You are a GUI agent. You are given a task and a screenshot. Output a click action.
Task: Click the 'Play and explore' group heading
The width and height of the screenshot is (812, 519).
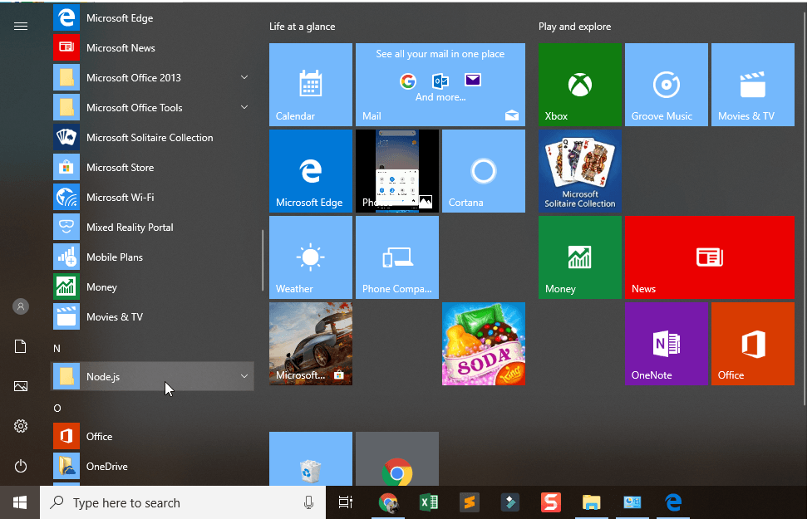575,27
